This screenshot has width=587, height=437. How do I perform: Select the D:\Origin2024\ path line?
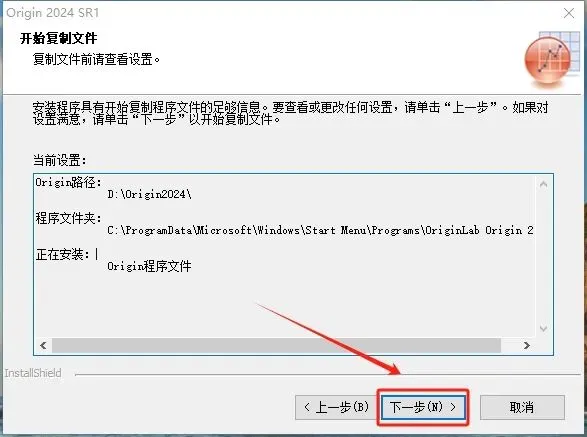point(149,194)
